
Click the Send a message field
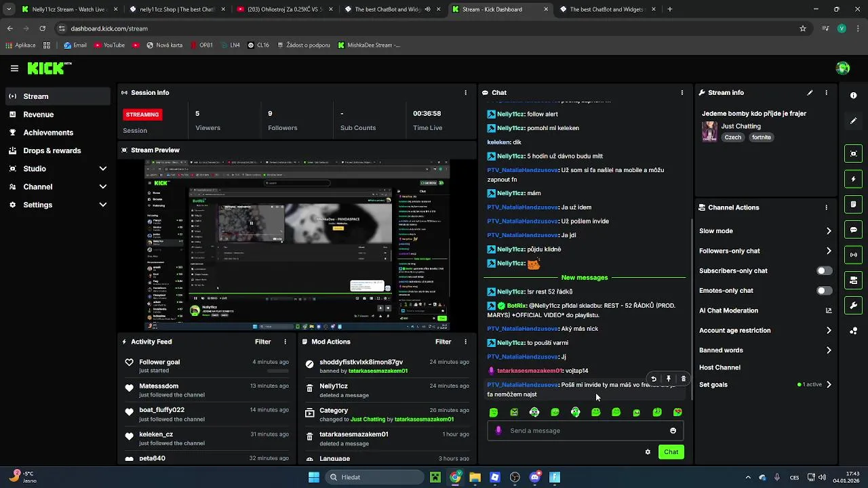pos(585,430)
